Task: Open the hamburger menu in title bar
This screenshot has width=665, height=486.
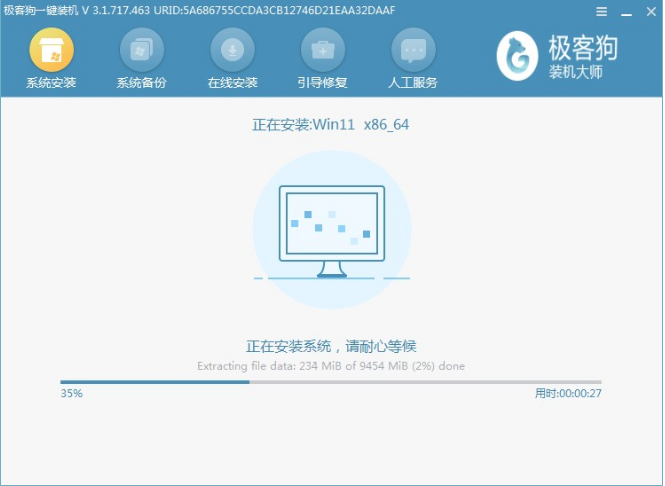Action: point(601,11)
